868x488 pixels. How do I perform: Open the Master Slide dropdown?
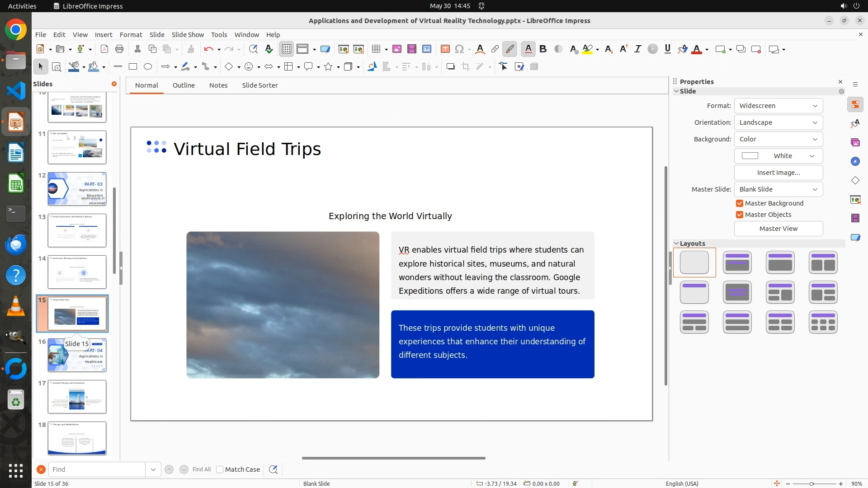point(778,189)
